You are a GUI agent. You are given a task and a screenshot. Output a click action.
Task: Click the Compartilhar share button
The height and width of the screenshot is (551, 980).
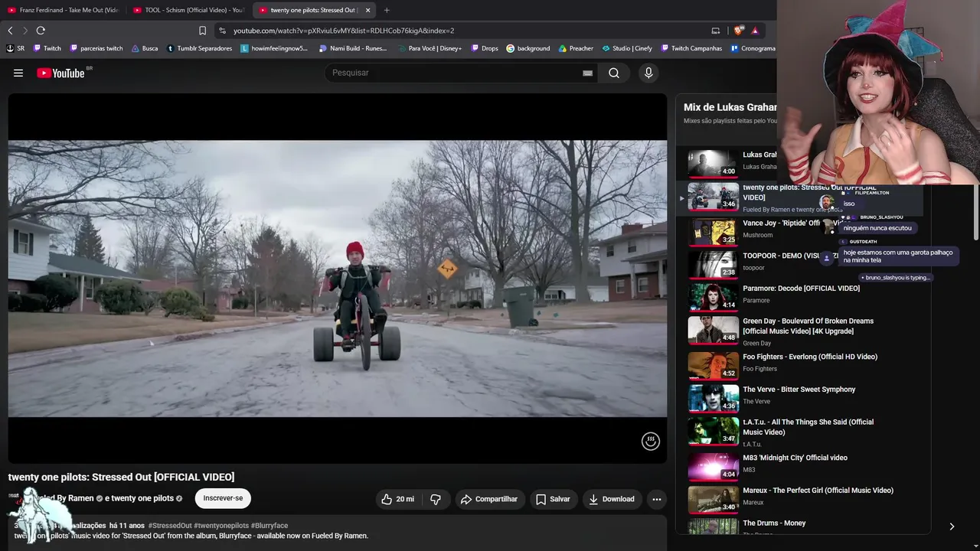click(488, 499)
